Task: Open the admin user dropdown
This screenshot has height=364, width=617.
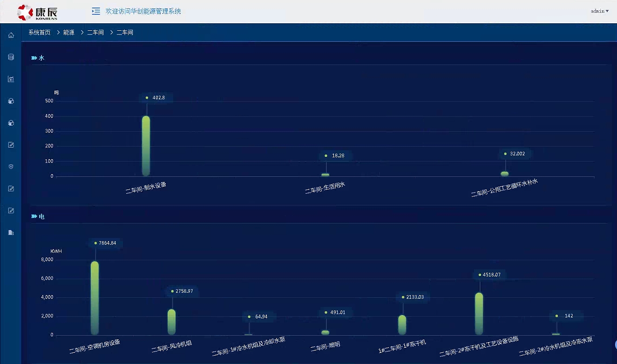Action: [x=599, y=11]
